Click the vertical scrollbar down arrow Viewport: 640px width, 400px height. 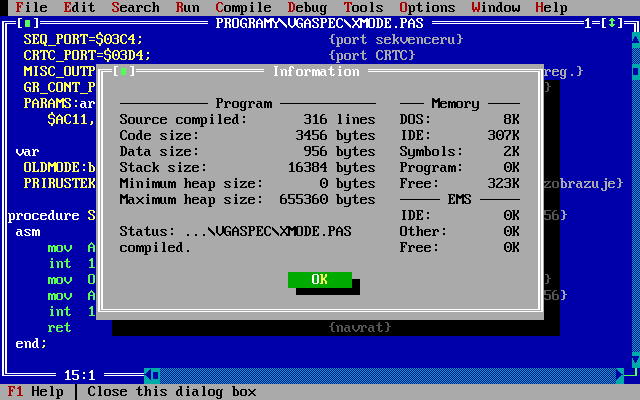636,360
